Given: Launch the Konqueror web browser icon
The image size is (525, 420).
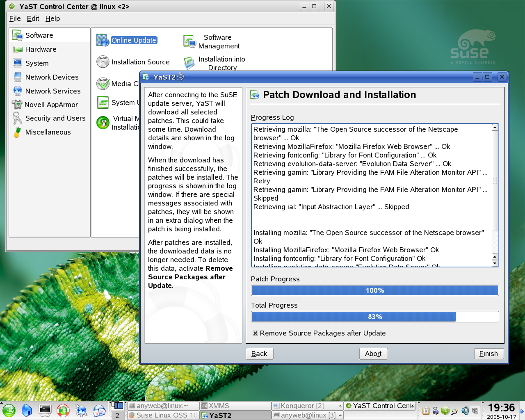Looking at the screenshot, I should click(81, 411).
